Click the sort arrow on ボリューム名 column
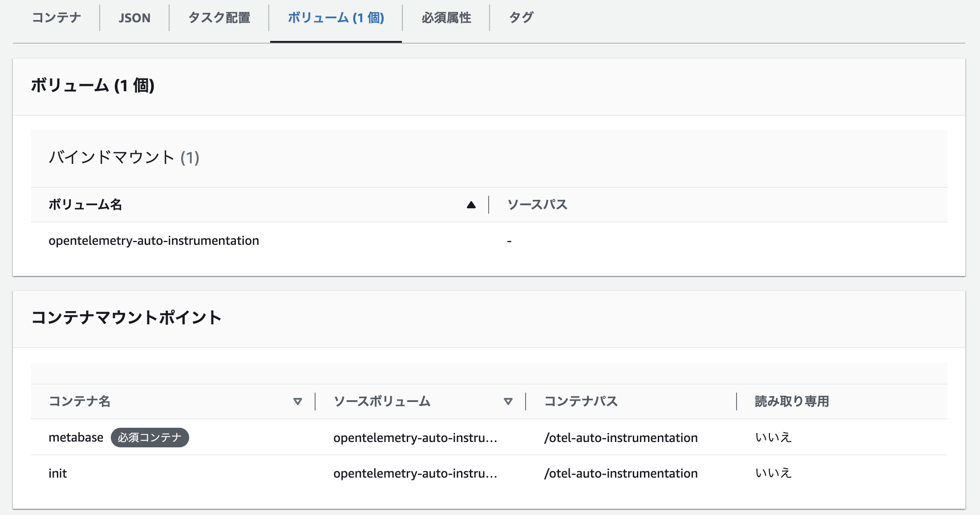The width and height of the screenshot is (980, 515). 471,205
